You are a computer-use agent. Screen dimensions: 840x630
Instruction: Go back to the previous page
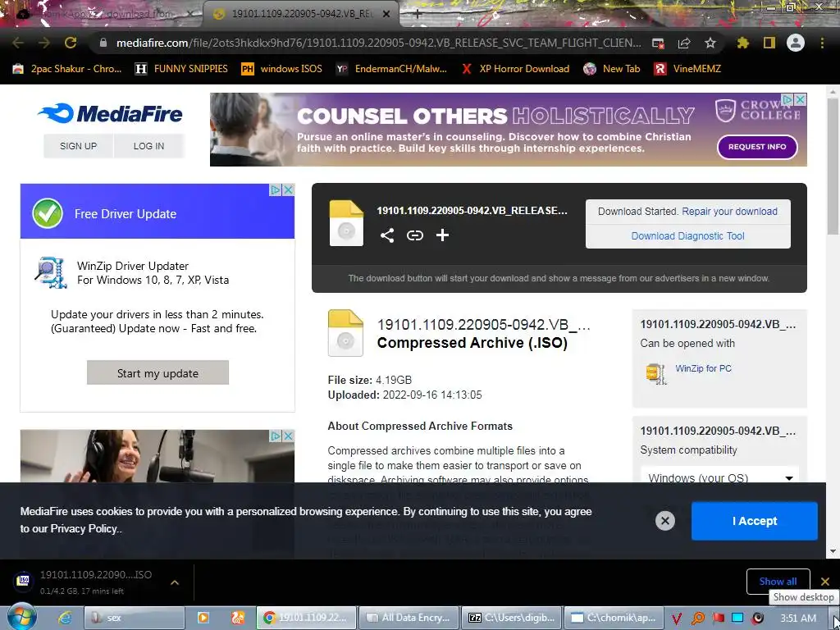(18, 43)
